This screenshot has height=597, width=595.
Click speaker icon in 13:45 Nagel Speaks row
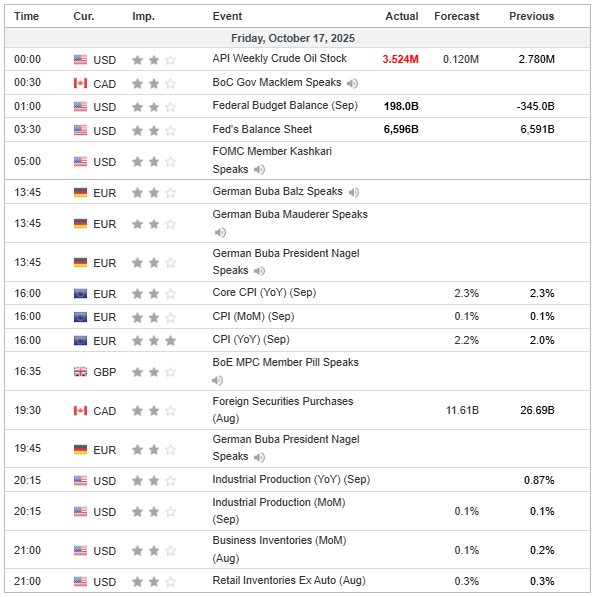click(x=259, y=271)
